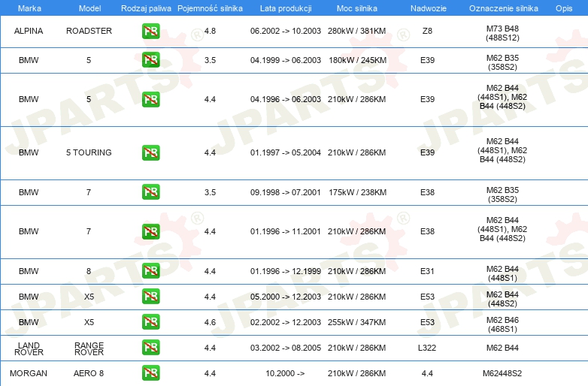Select the RANGE ROVER model cell
The height and width of the screenshot is (386, 588).
point(89,349)
